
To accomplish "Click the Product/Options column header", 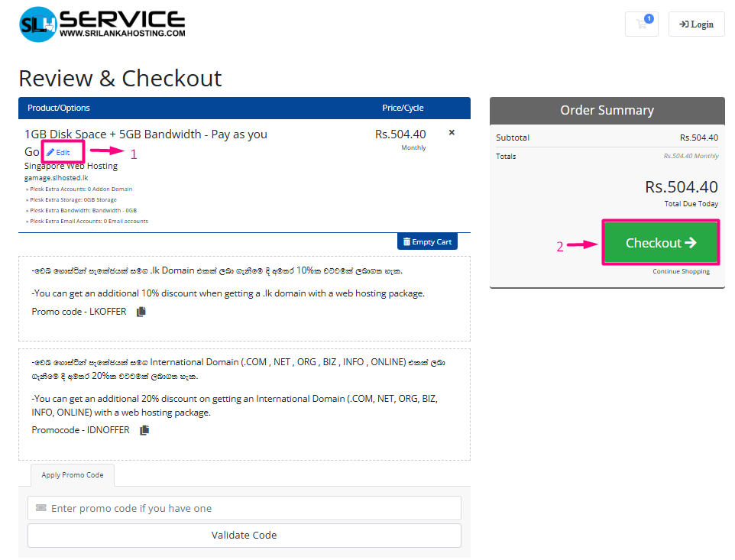I will click(59, 108).
